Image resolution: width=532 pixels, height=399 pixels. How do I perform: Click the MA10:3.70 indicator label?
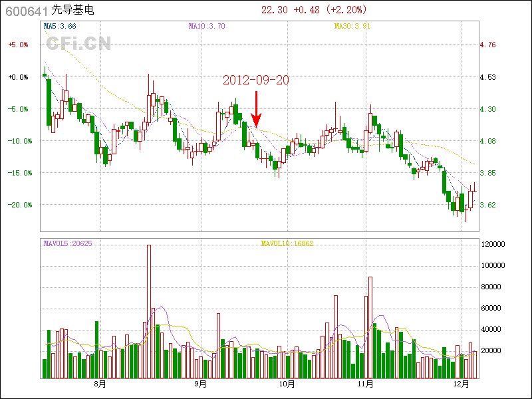point(207,26)
